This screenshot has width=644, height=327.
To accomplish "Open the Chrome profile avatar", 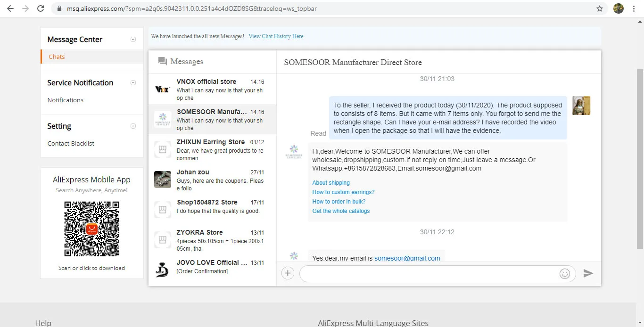I will click(619, 8).
